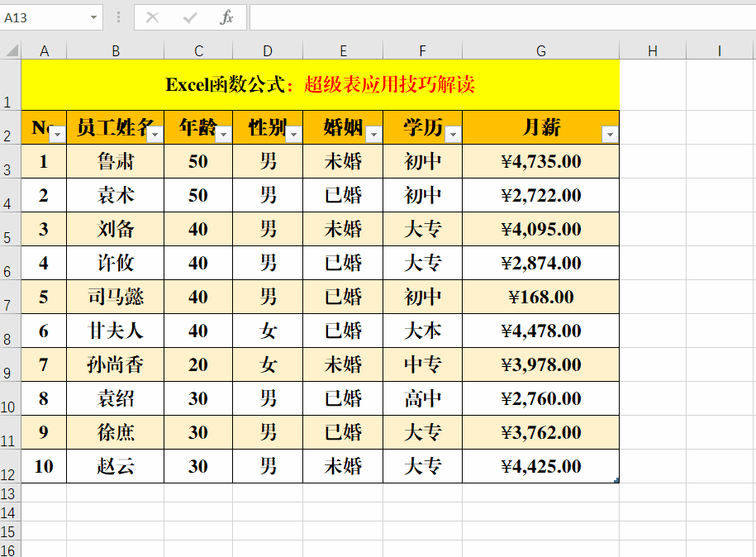
Task: Click the formula bar options dots handle
Action: point(119,18)
